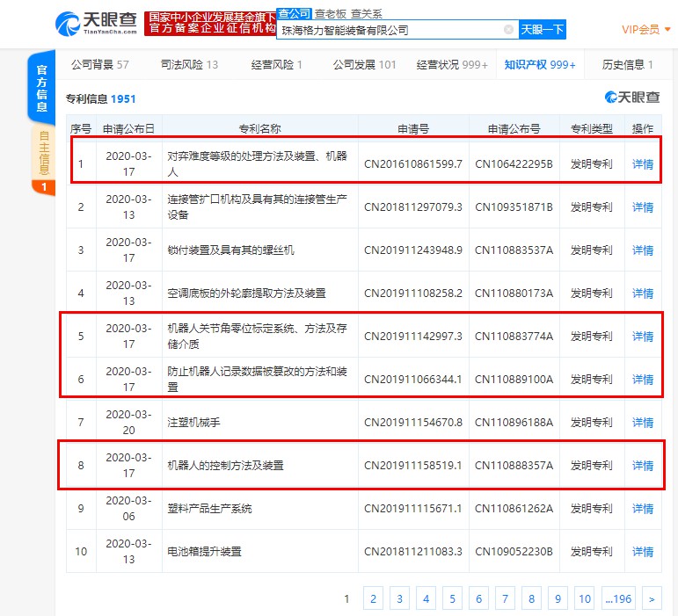Open 详情 for 塑料产品生产系统

pyautogui.click(x=643, y=509)
